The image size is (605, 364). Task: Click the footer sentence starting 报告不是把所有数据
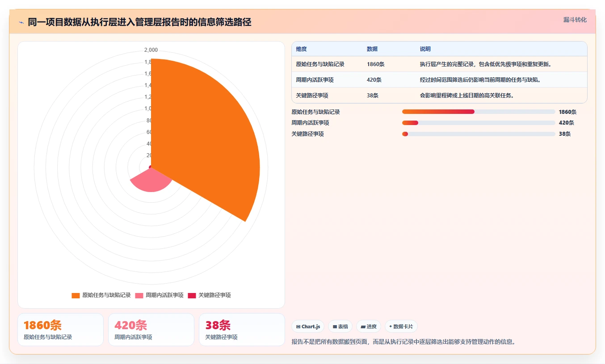click(x=403, y=342)
